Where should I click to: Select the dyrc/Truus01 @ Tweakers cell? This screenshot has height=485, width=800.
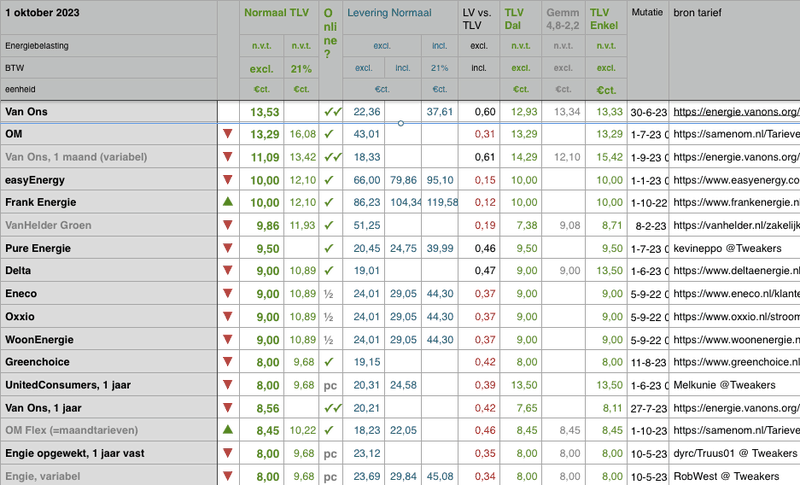pos(735,453)
